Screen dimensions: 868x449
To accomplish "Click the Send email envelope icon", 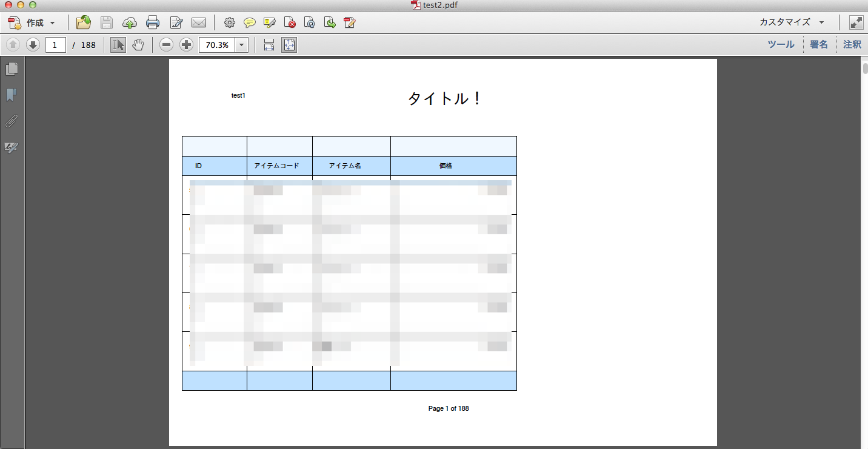I will tap(199, 23).
